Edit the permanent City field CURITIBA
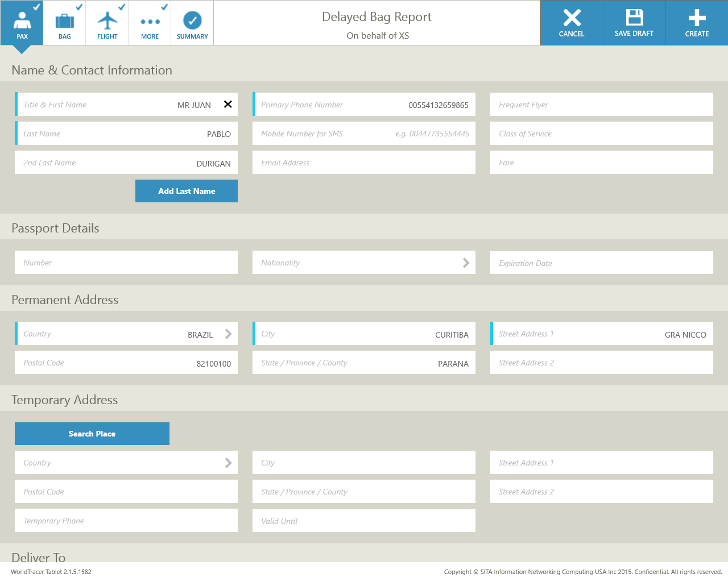This screenshot has width=728, height=582. click(x=364, y=334)
